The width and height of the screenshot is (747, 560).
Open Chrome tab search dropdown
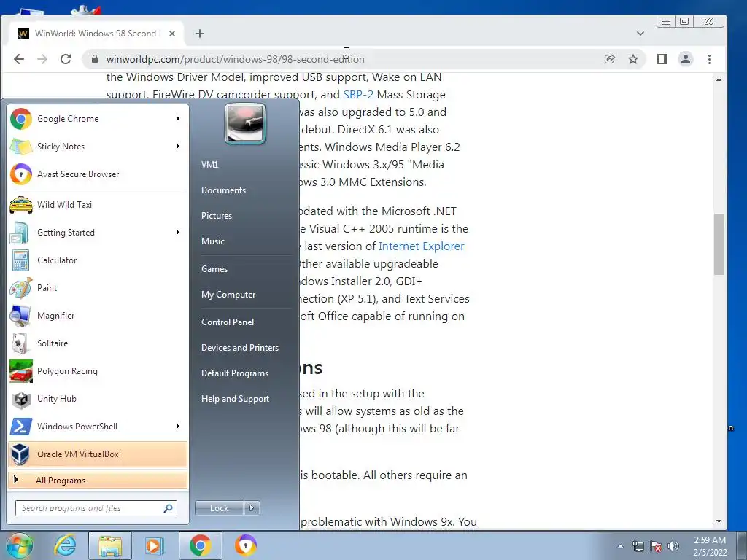(x=640, y=34)
